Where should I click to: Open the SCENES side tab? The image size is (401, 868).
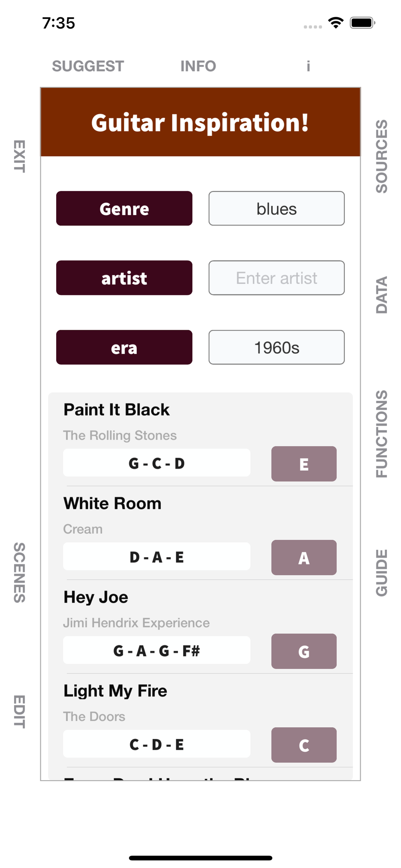click(20, 572)
